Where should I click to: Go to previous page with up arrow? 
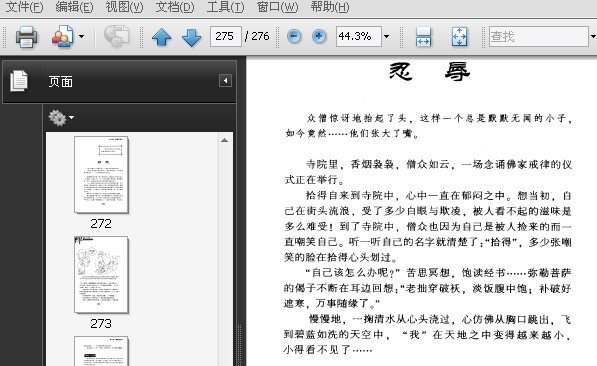(161, 37)
